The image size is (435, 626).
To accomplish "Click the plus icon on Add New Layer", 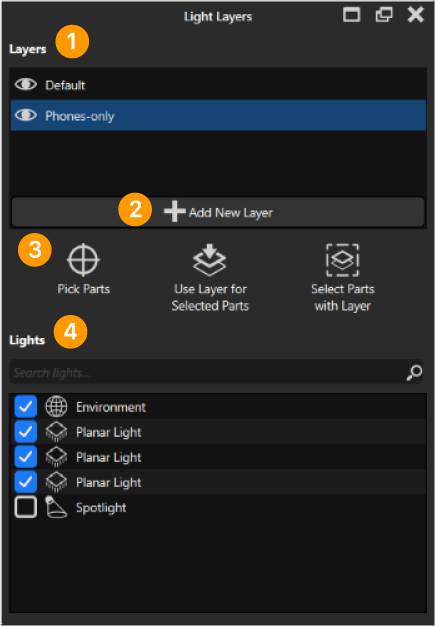I will pyautogui.click(x=174, y=212).
